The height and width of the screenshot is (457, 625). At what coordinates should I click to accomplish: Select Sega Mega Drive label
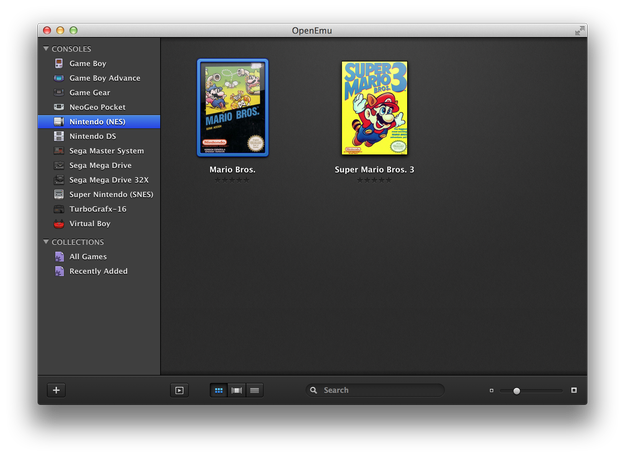[x=100, y=165]
